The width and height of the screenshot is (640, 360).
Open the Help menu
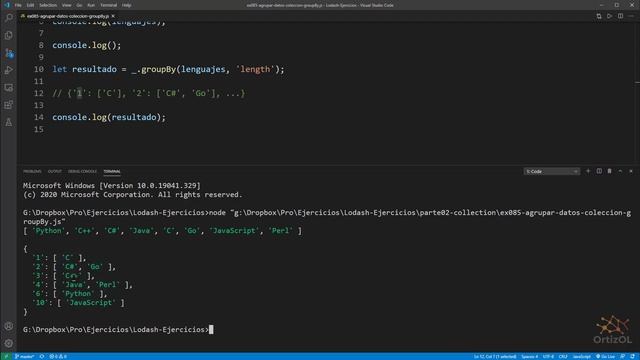127,5
